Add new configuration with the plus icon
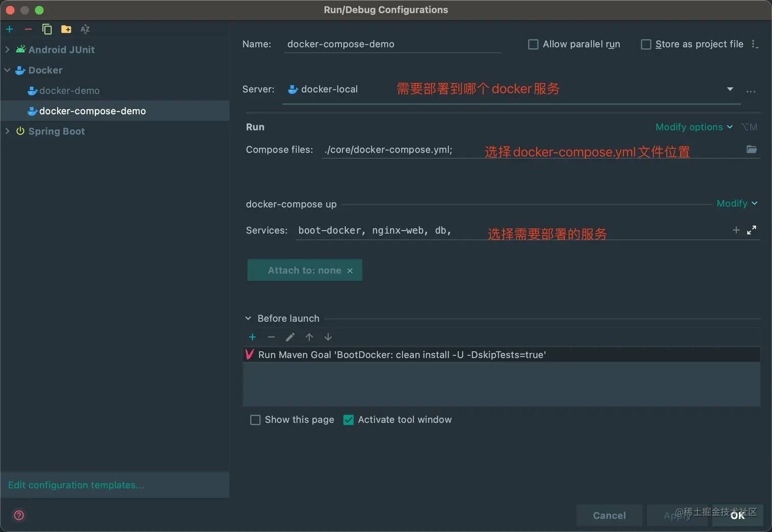The width and height of the screenshot is (772, 532). coord(9,29)
